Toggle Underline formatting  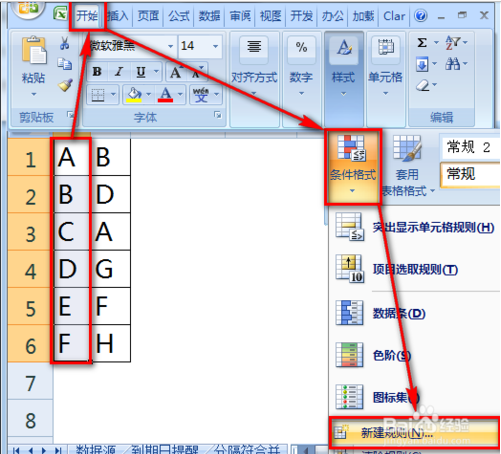pyautogui.click(x=141, y=72)
